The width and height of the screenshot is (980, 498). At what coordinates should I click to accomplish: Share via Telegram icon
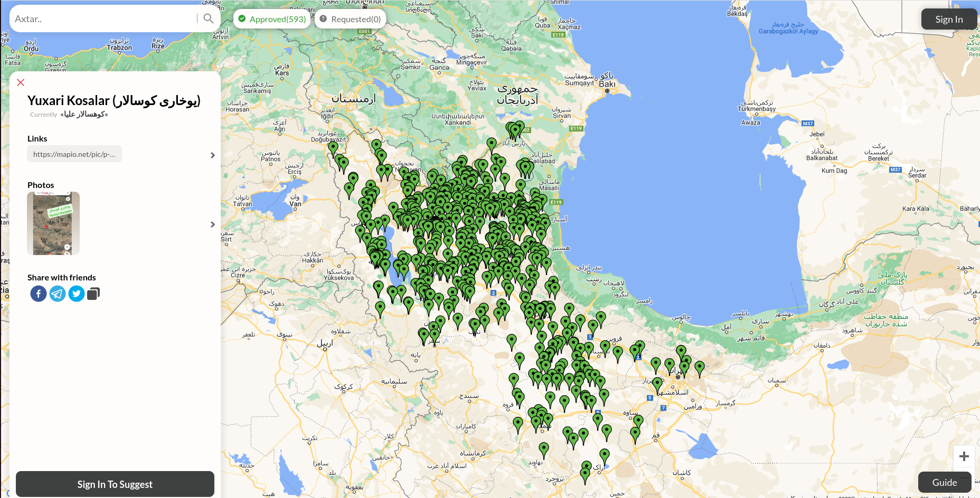pyautogui.click(x=58, y=294)
